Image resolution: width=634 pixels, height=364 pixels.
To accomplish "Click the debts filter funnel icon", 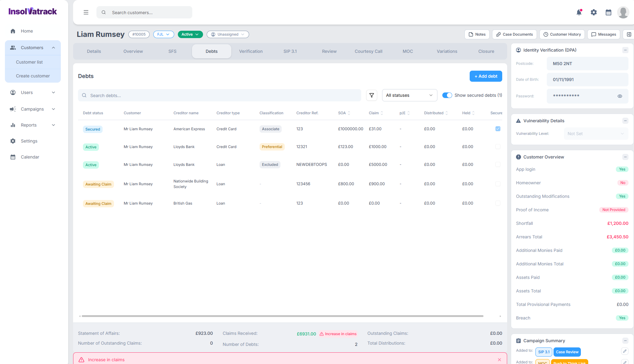I will (x=372, y=95).
